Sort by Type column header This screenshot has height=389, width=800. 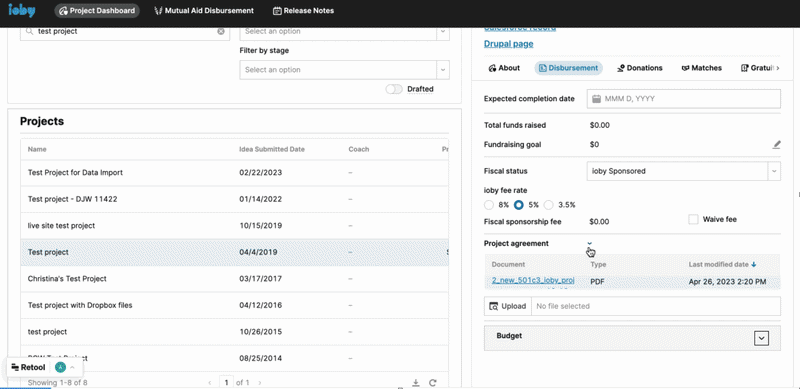coord(598,264)
